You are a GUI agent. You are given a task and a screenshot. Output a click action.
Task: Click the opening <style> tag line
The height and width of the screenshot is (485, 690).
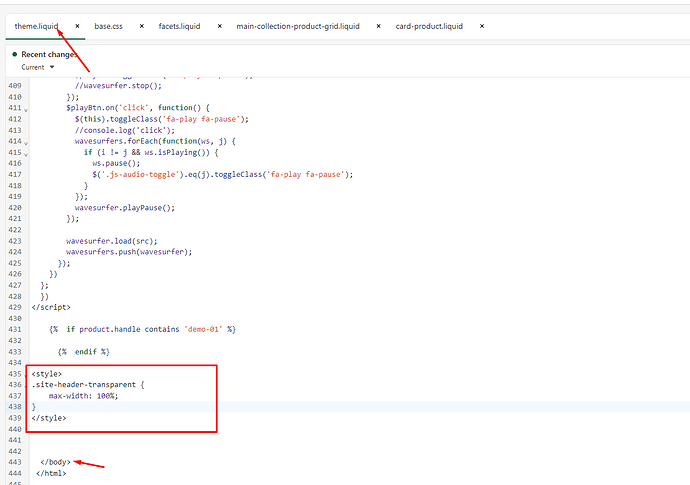pos(47,374)
